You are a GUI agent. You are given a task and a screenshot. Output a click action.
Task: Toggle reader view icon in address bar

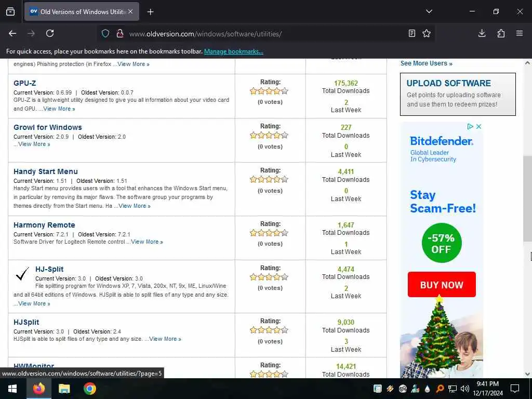411,33
